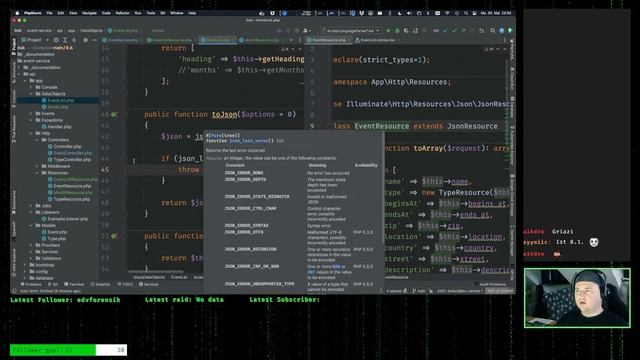
Task: Open the recent tabs dropdown arrow in left editor
Action: click(x=291, y=40)
